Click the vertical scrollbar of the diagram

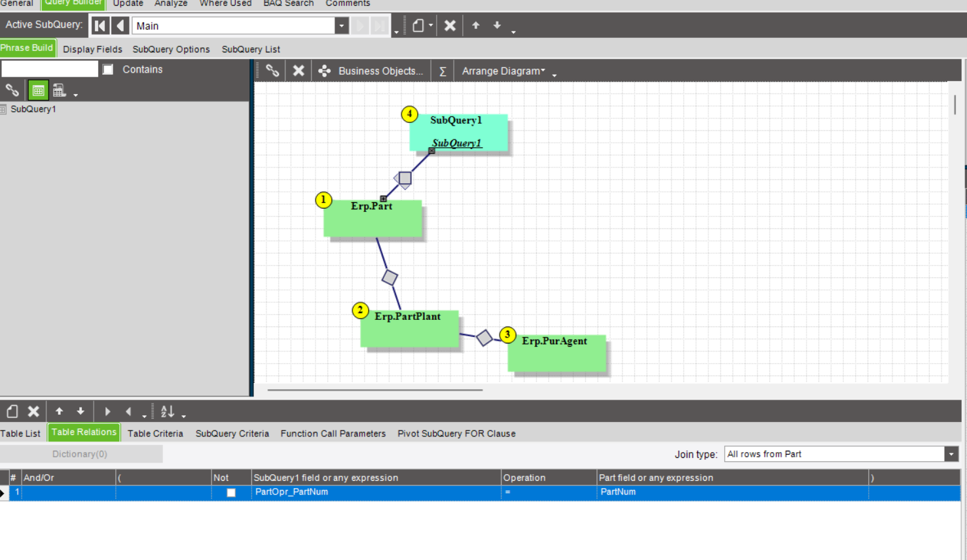tap(955, 105)
